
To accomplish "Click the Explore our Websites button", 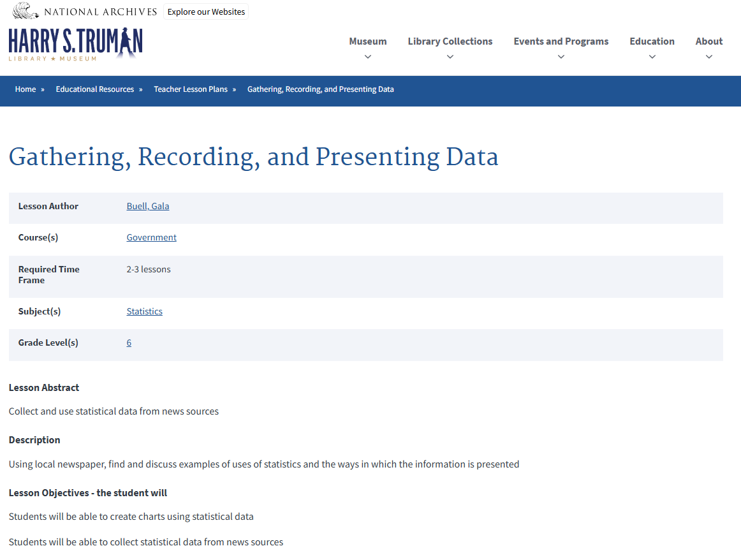I will pyautogui.click(x=205, y=11).
